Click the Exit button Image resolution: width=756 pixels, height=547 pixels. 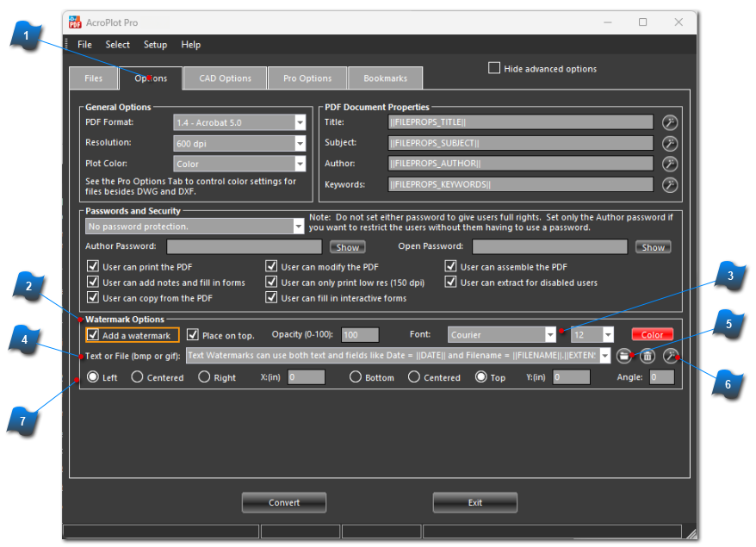(475, 502)
